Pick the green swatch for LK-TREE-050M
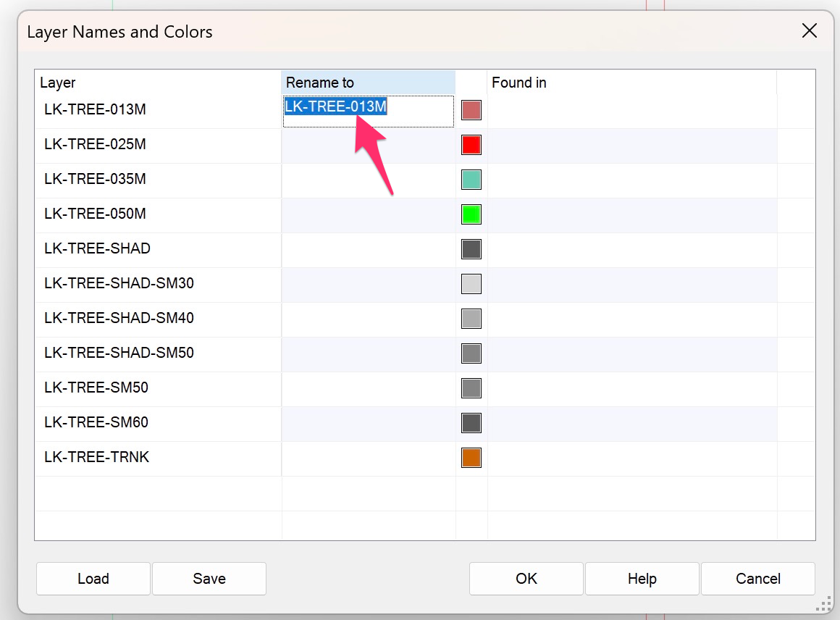Viewport: 840px width, 620px height. [471, 214]
